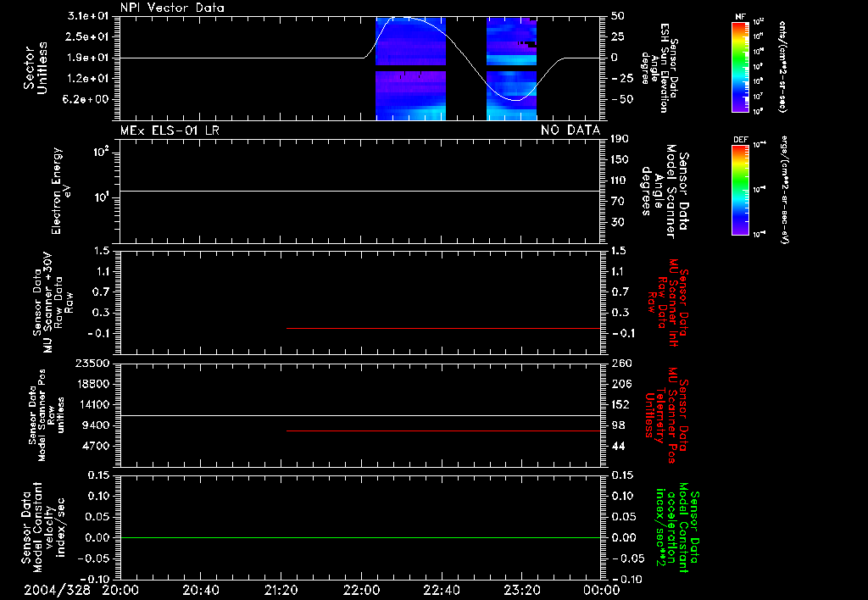868x600 pixels.
Task: Select the Model Scanner Angle degrees label
Action: (x=665, y=192)
